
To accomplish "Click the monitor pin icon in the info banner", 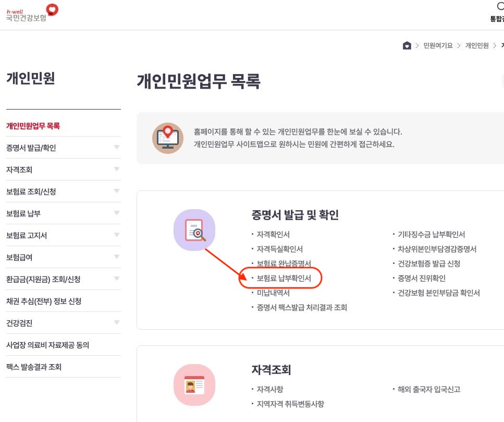I will (167, 138).
